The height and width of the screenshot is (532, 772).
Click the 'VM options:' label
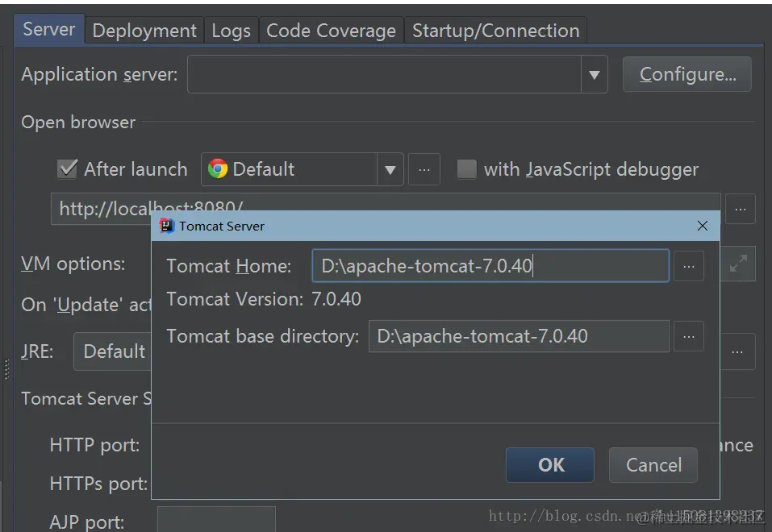point(73,264)
